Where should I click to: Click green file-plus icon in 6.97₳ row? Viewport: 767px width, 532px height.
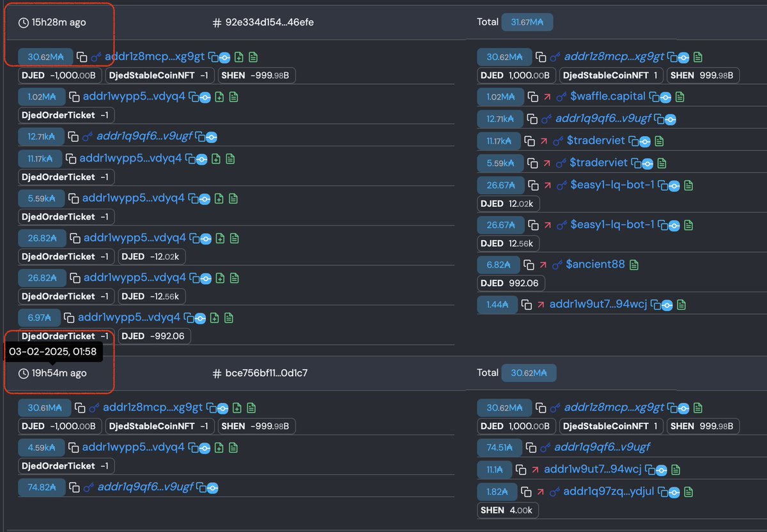point(214,317)
